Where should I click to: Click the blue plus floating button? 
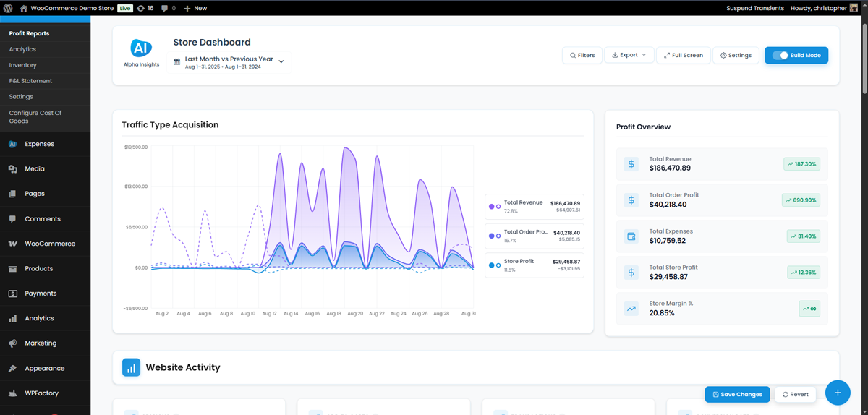point(838,393)
